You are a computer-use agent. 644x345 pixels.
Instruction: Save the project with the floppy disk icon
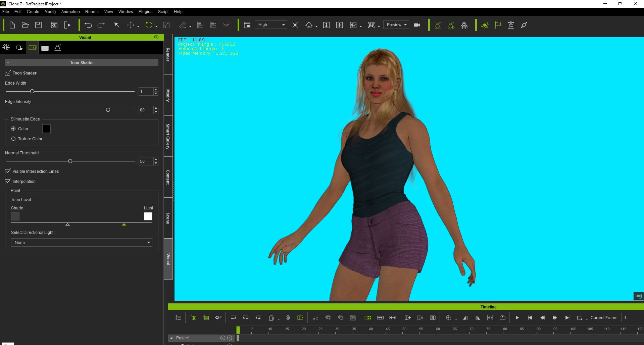(x=38, y=25)
